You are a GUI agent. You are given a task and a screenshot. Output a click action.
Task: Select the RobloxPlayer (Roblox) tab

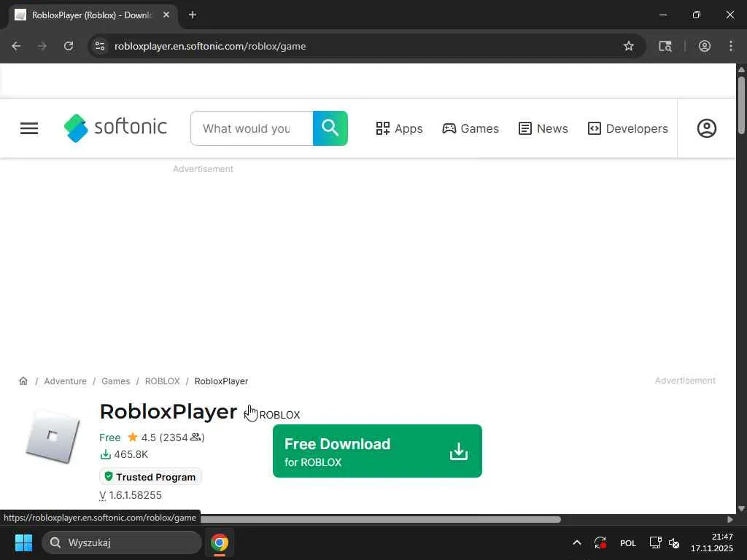point(93,15)
